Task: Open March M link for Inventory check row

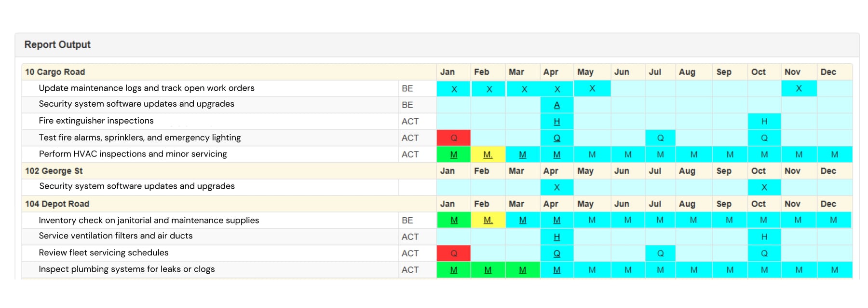Action: (522, 220)
